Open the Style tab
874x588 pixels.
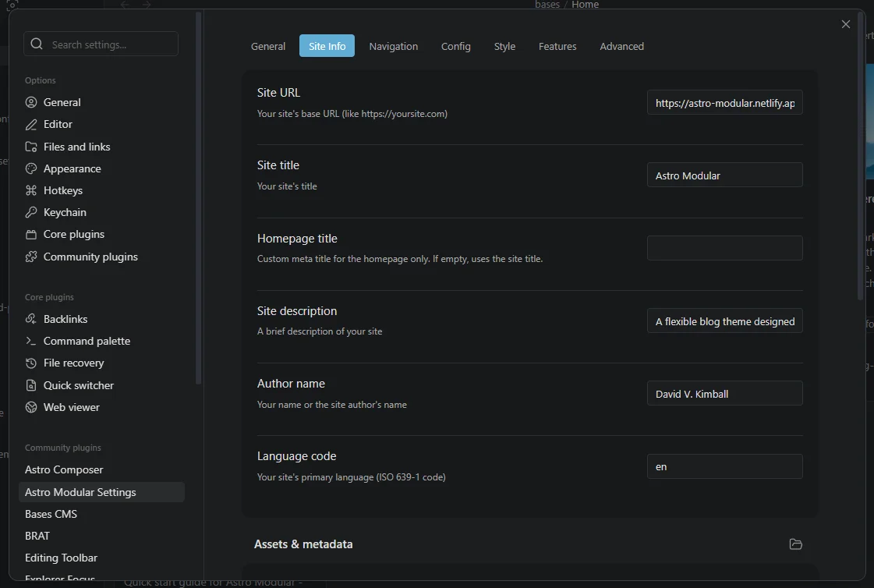tap(504, 46)
